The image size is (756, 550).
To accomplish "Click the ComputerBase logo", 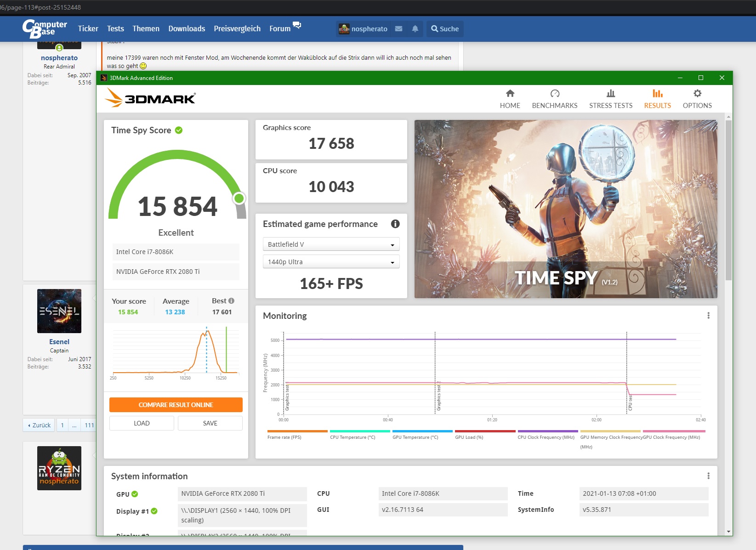I will click(x=45, y=28).
